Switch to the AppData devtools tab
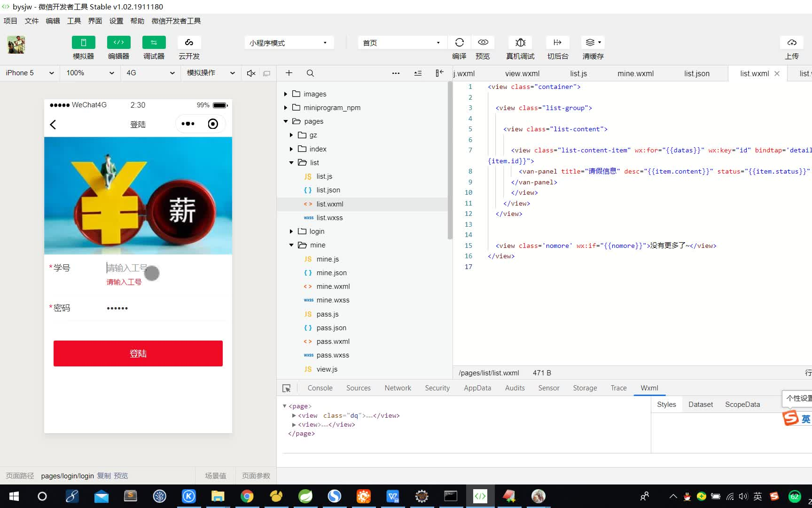Screen dimensions: 812x508 point(477,388)
